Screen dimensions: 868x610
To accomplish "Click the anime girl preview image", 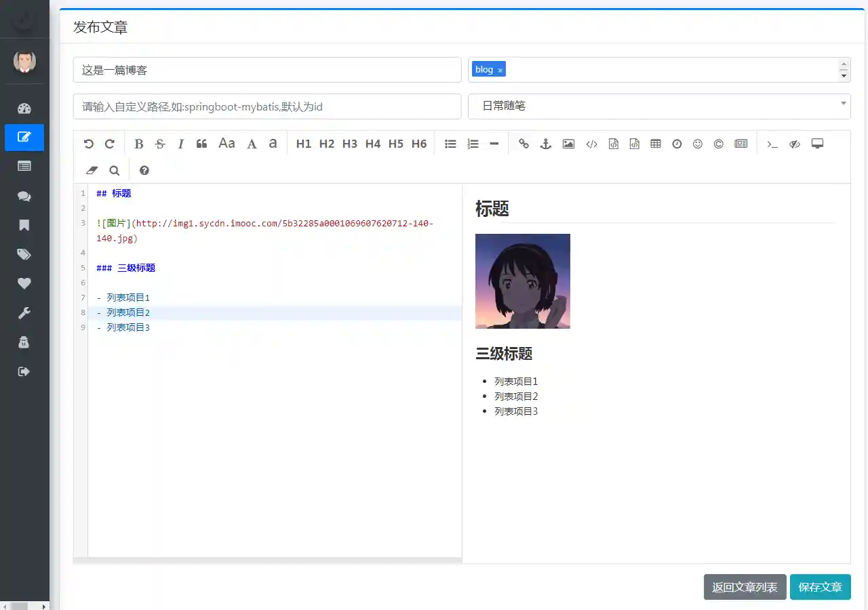I will pyautogui.click(x=522, y=281).
